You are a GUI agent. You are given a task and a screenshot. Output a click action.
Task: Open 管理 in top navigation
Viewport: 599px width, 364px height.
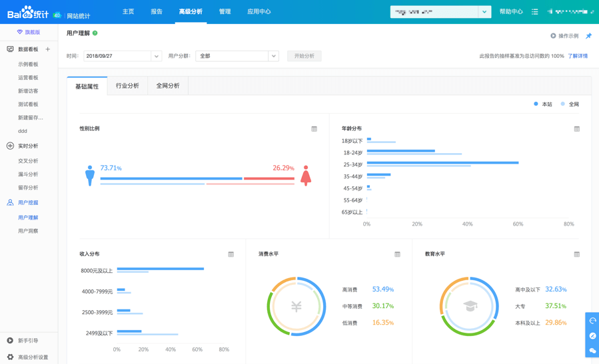(225, 11)
